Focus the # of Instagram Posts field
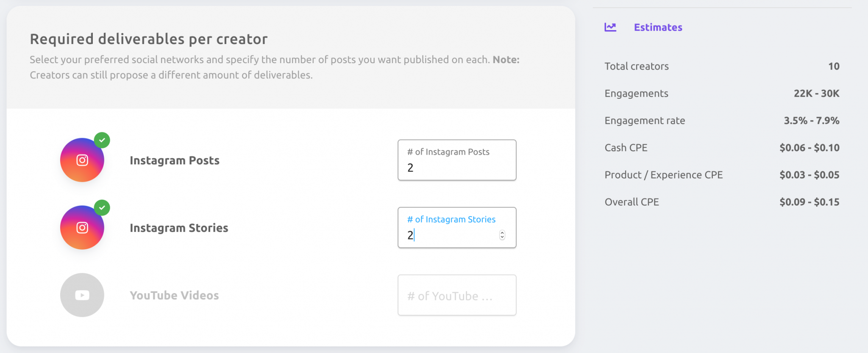The image size is (868, 353). tap(457, 160)
